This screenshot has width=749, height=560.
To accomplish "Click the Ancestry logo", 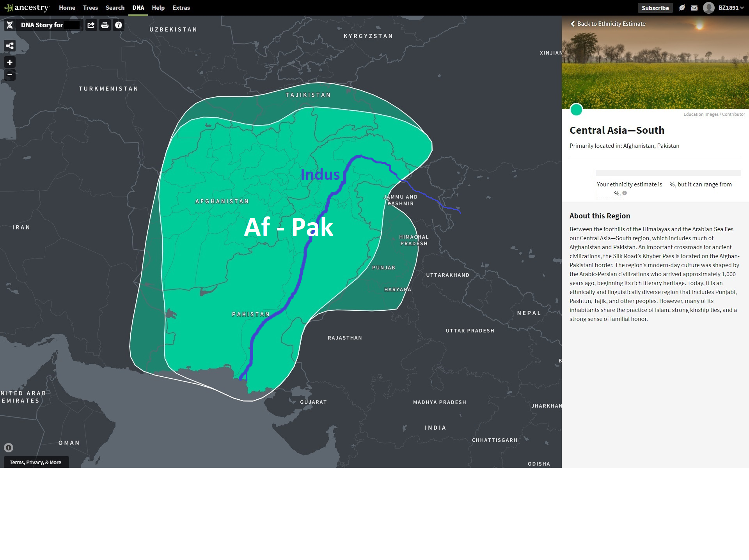I will tap(26, 8).
